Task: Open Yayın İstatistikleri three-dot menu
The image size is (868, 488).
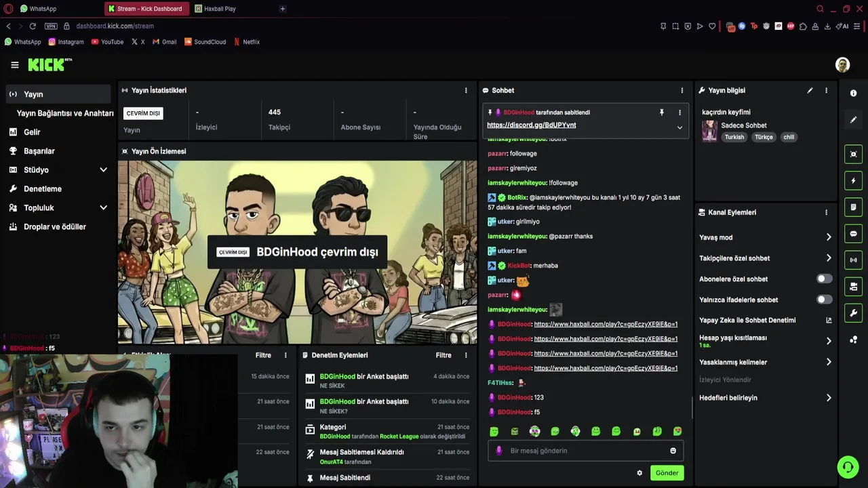Action: [x=466, y=90]
